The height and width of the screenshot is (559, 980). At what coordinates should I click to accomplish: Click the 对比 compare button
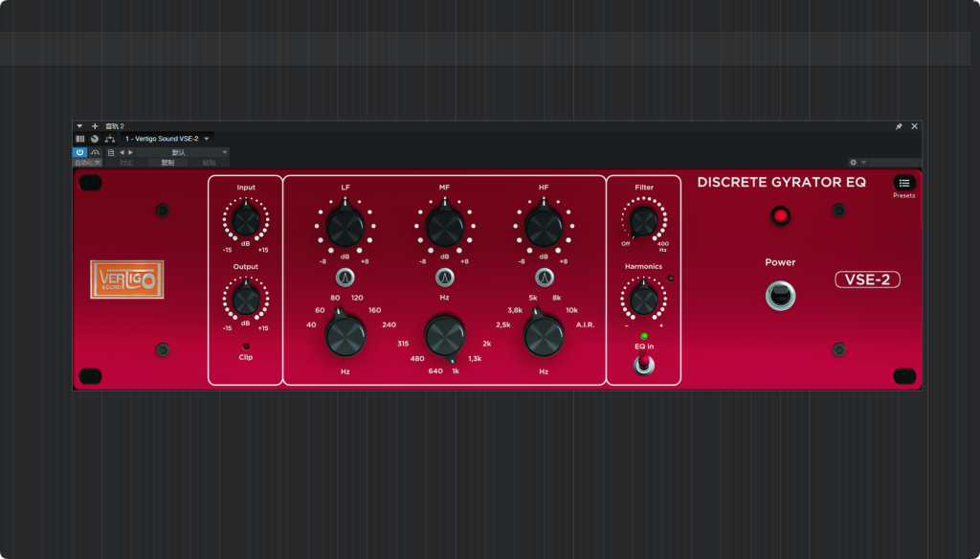(126, 163)
